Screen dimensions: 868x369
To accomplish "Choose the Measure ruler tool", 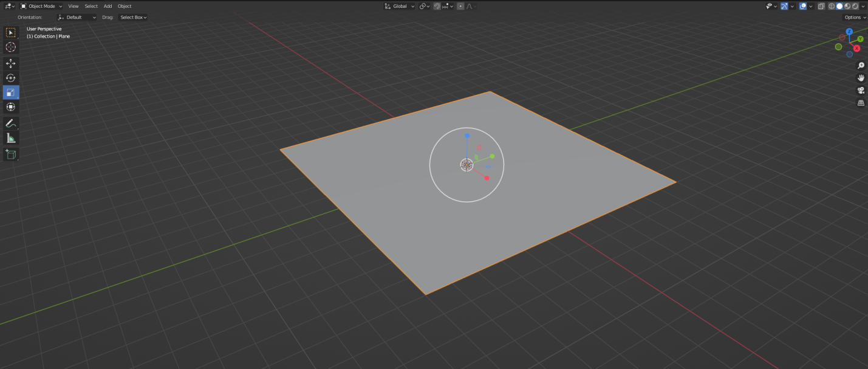I will [x=11, y=138].
